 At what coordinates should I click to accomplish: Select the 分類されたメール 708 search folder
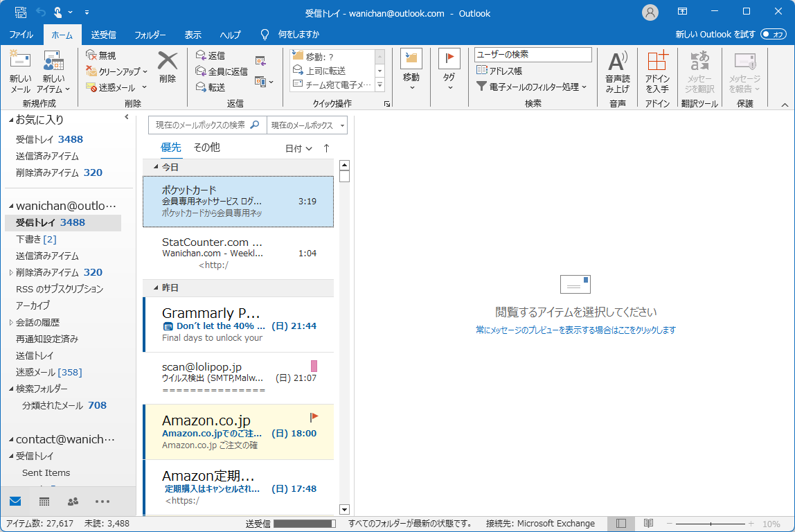click(64, 405)
